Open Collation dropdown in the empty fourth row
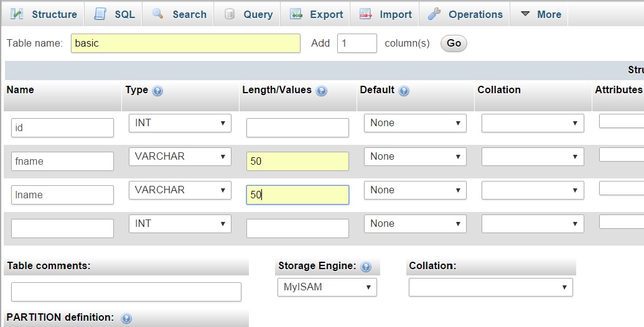The width and height of the screenshot is (644, 327). (533, 224)
